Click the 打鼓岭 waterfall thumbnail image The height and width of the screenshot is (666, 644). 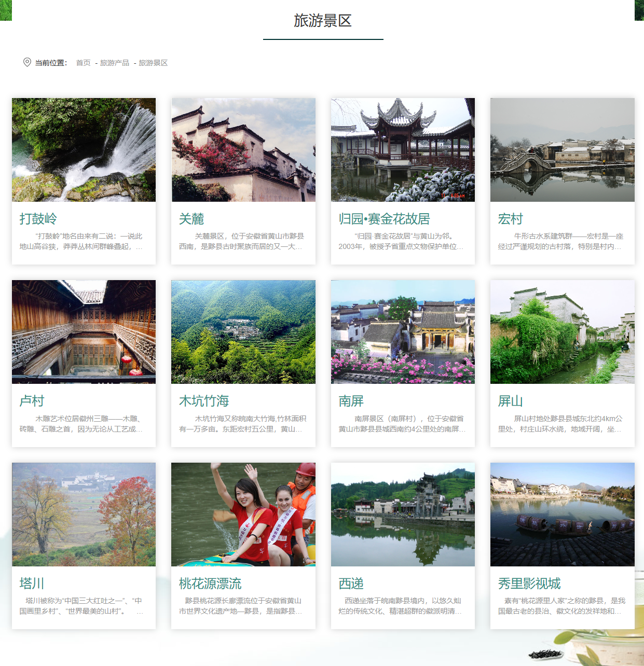pos(84,149)
